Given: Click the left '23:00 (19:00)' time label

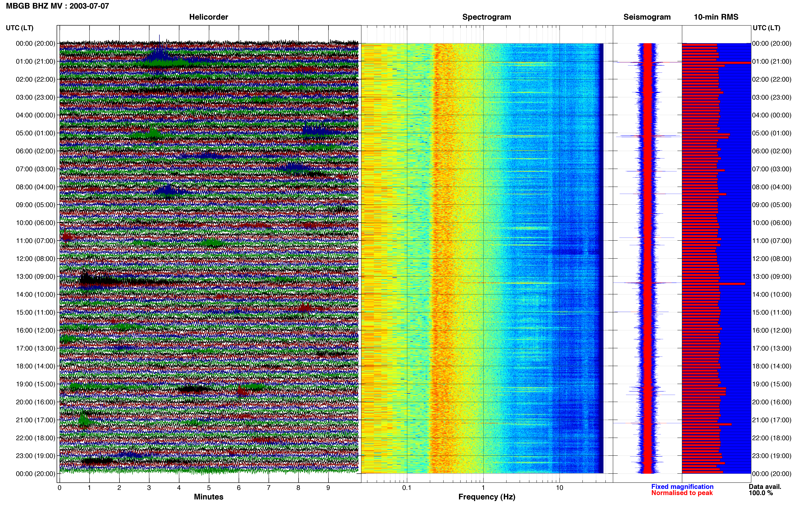Looking at the screenshot, I should pyautogui.click(x=36, y=456).
